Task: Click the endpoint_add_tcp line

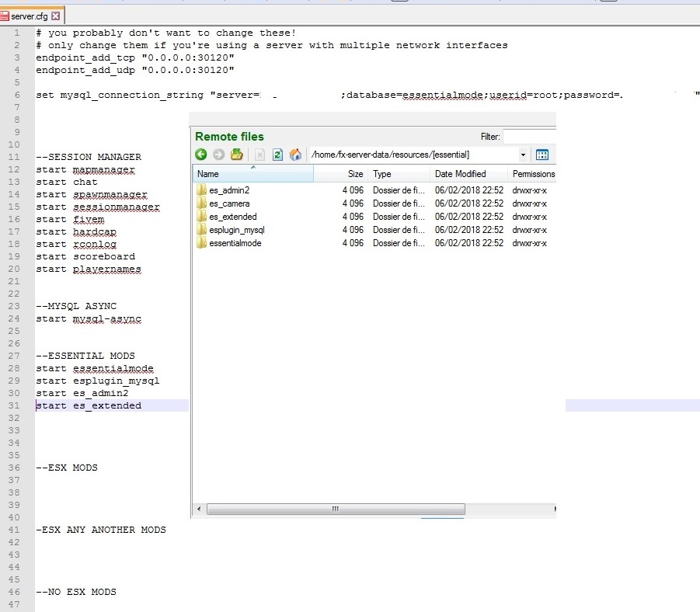Action: click(135, 57)
